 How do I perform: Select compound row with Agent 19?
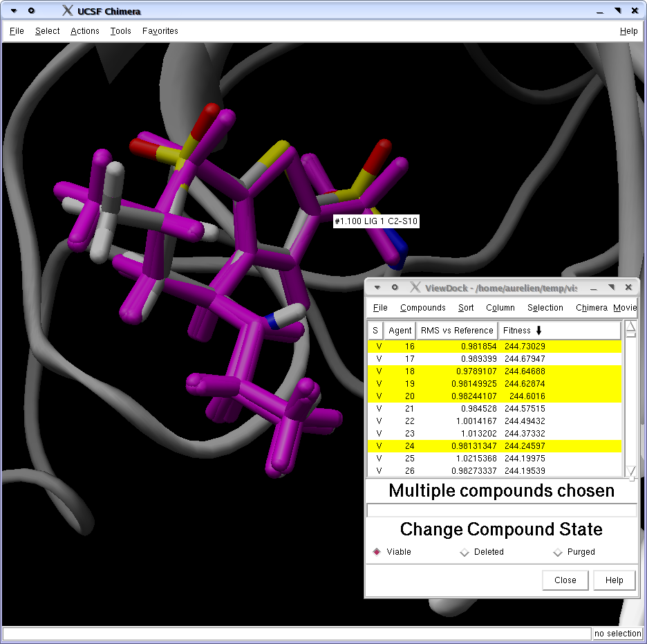(494, 383)
